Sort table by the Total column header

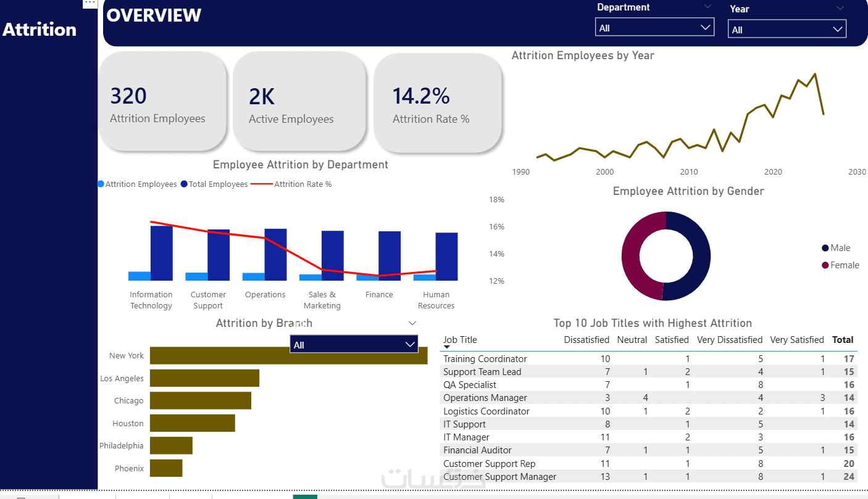point(843,340)
